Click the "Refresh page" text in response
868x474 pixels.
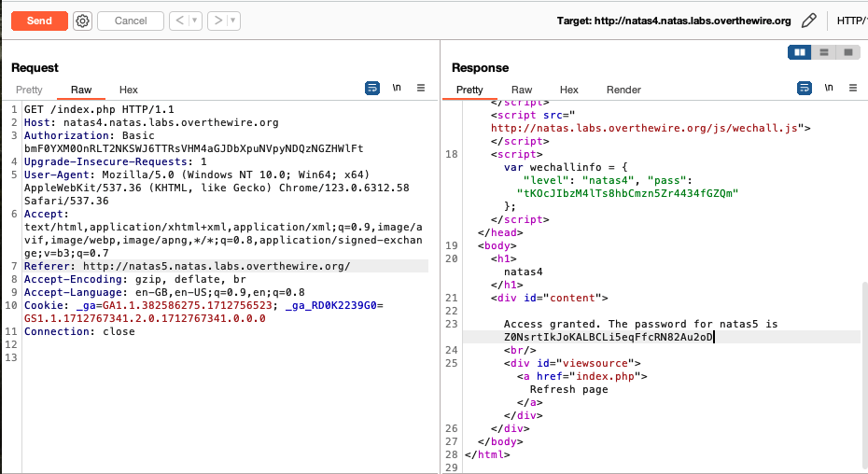568,390
